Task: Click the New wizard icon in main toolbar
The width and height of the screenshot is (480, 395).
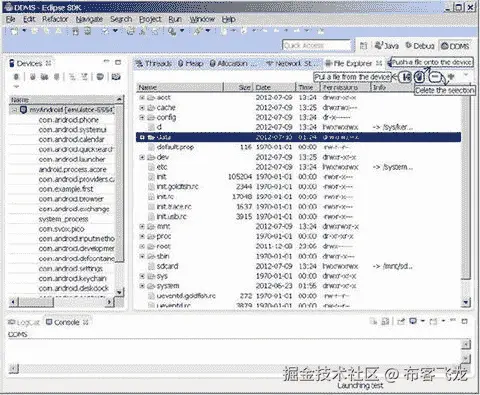Action: click(x=14, y=31)
